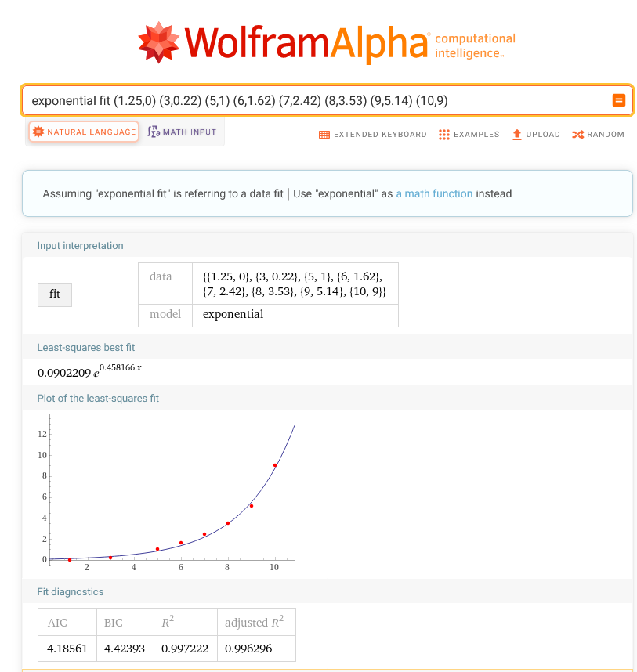Select the Upload label
This screenshot has height=672, width=637.
[543, 135]
